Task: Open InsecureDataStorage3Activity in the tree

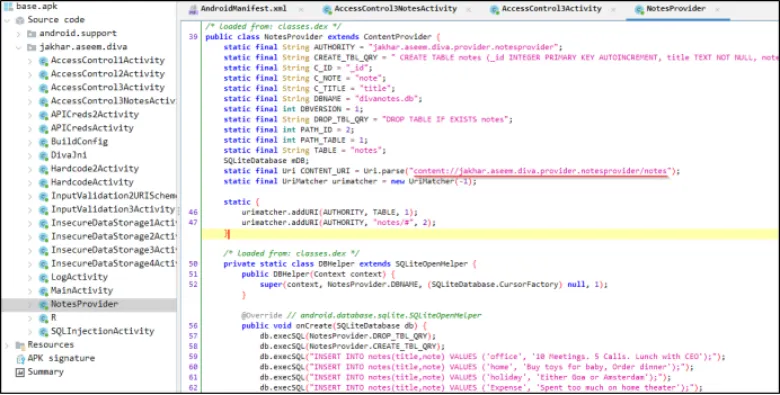Action: click(114, 250)
